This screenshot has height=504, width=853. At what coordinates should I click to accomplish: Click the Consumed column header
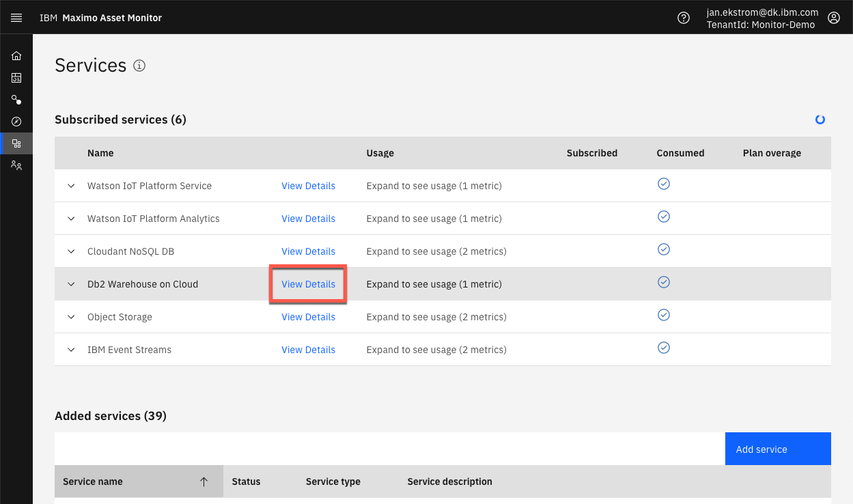[680, 153]
